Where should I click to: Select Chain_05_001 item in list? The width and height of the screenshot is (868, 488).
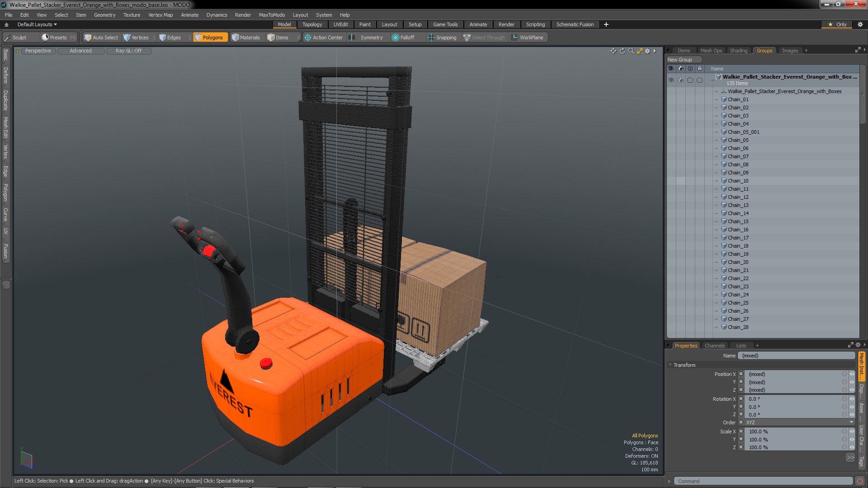coord(743,132)
